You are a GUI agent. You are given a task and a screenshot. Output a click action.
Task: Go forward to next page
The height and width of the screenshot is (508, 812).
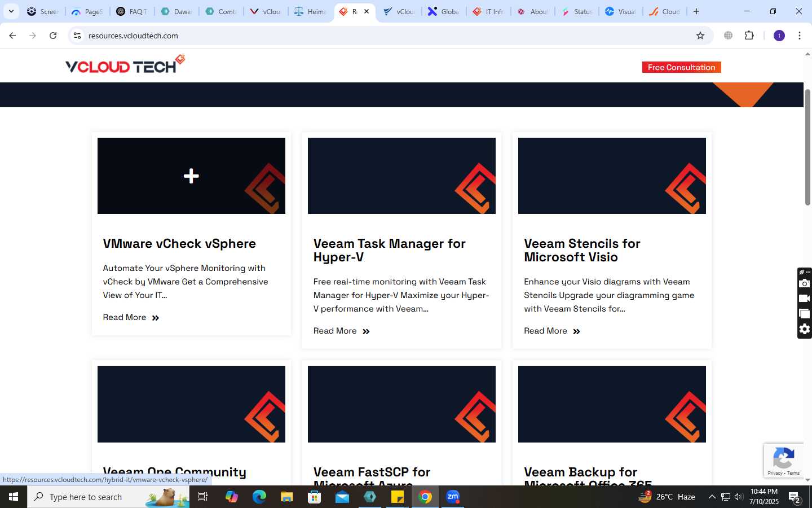(x=33, y=36)
